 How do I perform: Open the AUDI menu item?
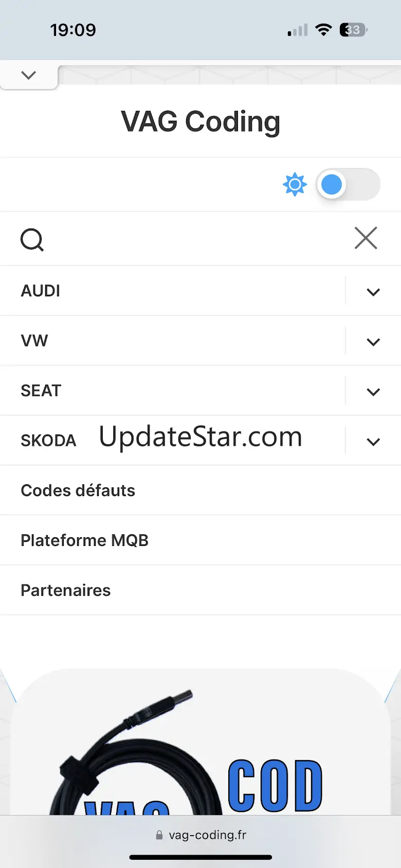(x=41, y=291)
